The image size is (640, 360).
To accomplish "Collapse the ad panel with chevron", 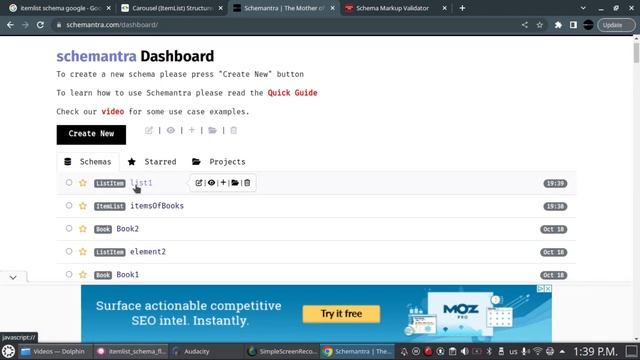I will (x=13, y=277).
